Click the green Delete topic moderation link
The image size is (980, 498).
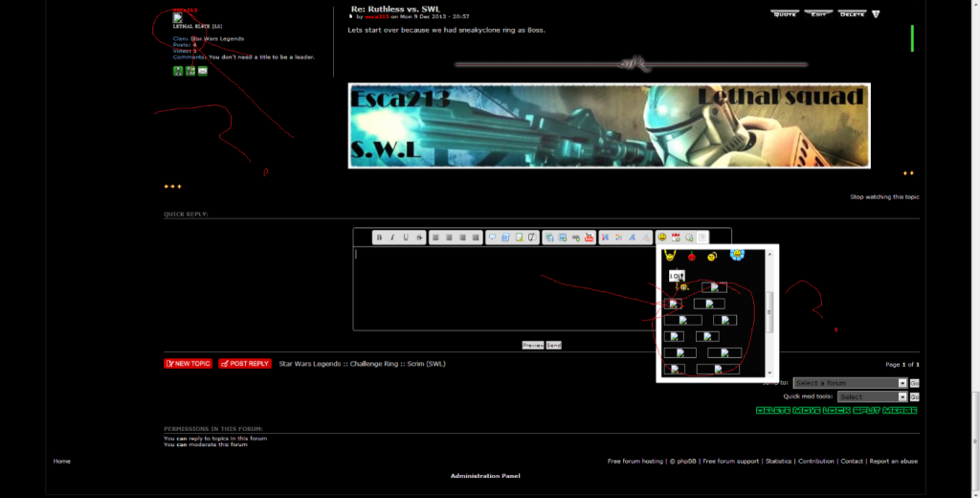point(773,411)
